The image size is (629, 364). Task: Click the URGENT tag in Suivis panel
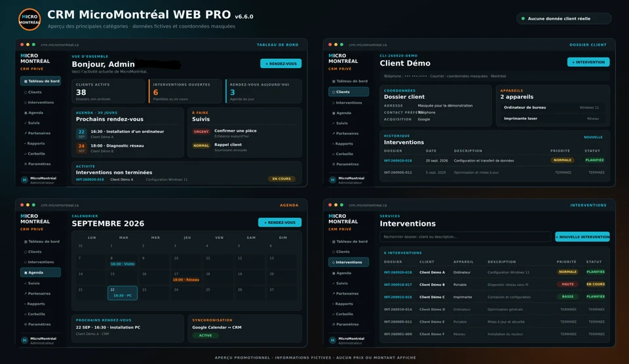(201, 132)
